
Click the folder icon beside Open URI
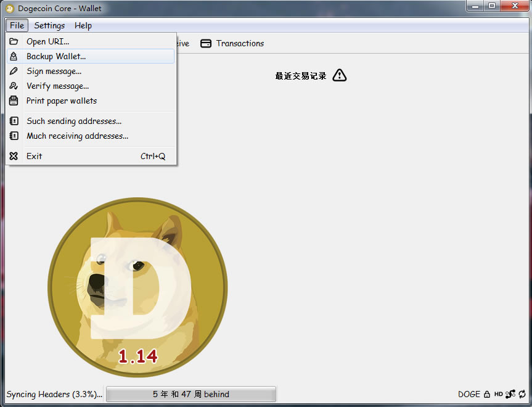[x=14, y=41]
